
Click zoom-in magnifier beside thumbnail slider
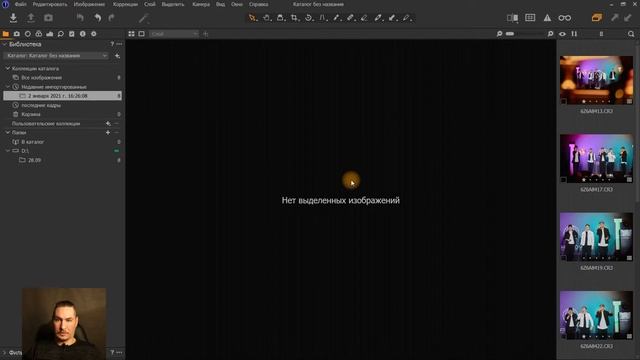[x=550, y=34]
